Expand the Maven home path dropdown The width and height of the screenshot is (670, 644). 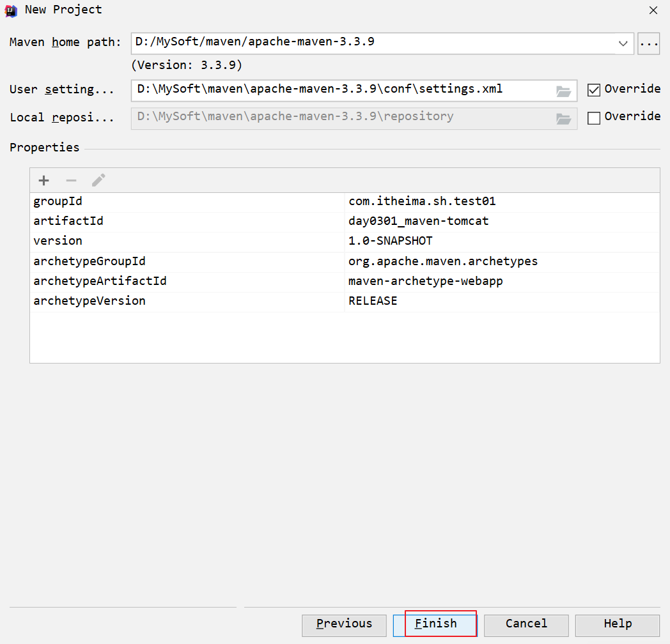[x=623, y=43]
